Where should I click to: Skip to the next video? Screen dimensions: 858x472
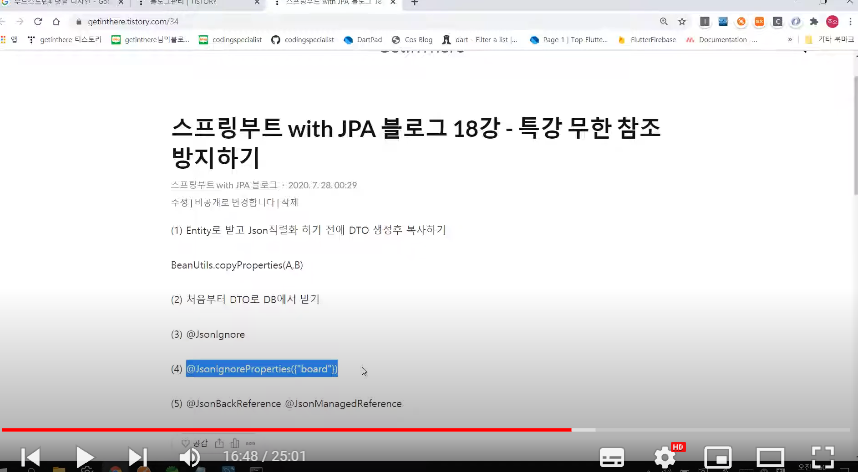point(137,457)
